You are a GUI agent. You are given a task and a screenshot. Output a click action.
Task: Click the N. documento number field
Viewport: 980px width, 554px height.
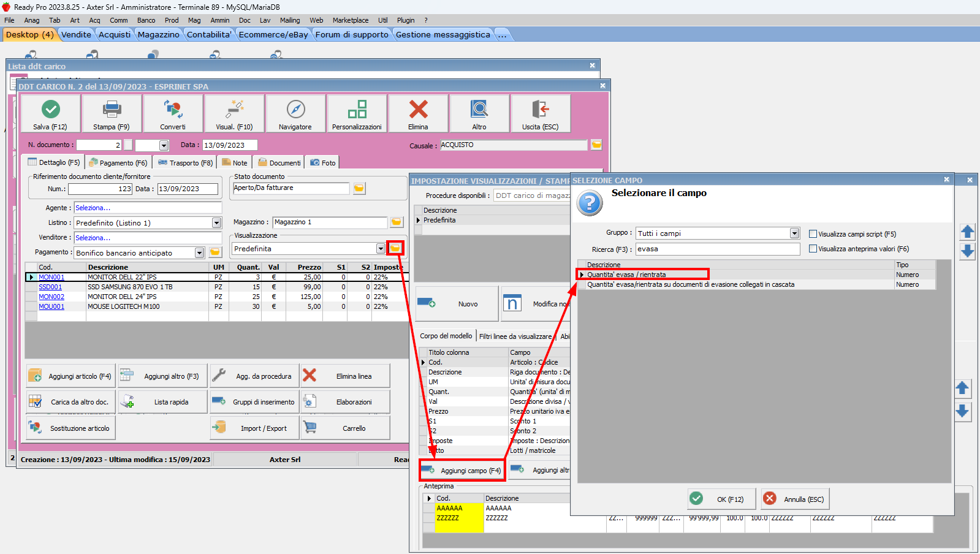[x=99, y=145]
